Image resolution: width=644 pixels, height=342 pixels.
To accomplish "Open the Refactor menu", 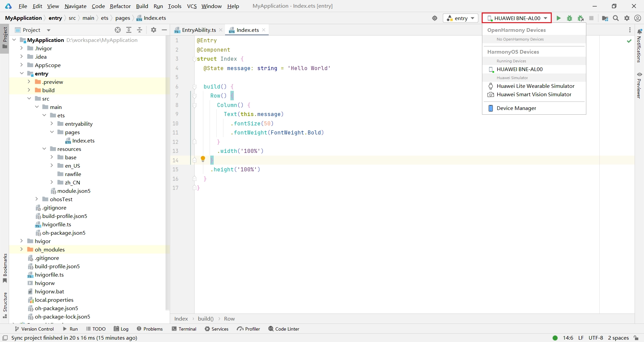I will tap(120, 6).
